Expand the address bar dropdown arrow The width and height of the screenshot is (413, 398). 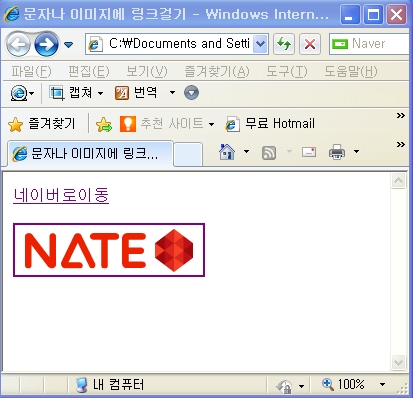[260, 44]
